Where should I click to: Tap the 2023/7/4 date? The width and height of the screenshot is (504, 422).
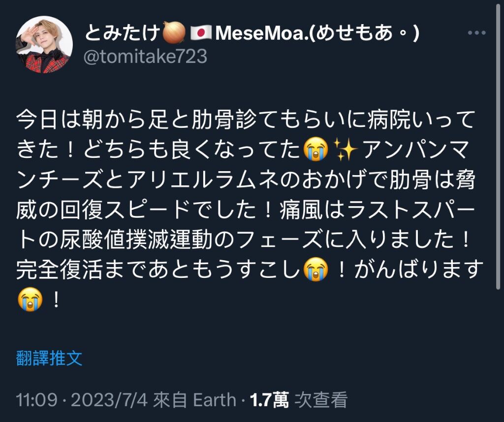(109, 400)
